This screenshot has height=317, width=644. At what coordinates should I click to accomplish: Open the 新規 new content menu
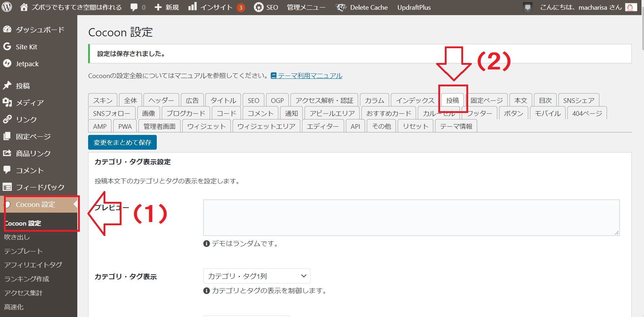pos(166,7)
